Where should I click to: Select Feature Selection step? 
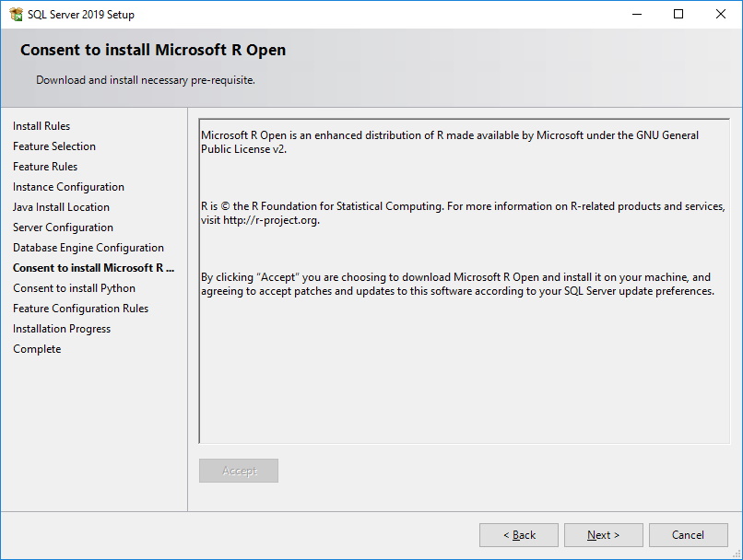pyautogui.click(x=54, y=146)
